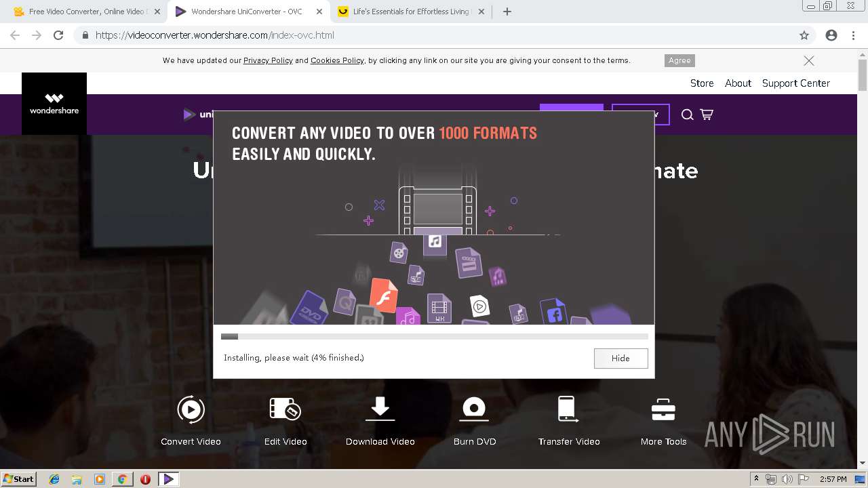Click the address bar URL
This screenshot has height=488, width=868.
215,35
